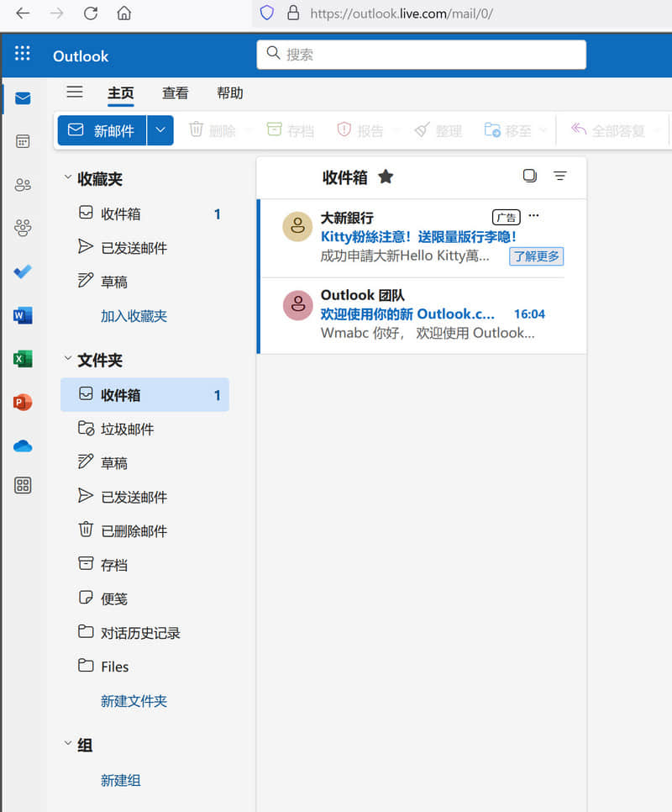Open OneDrive cloud icon
This screenshot has width=672, height=812.
point(23,446)
